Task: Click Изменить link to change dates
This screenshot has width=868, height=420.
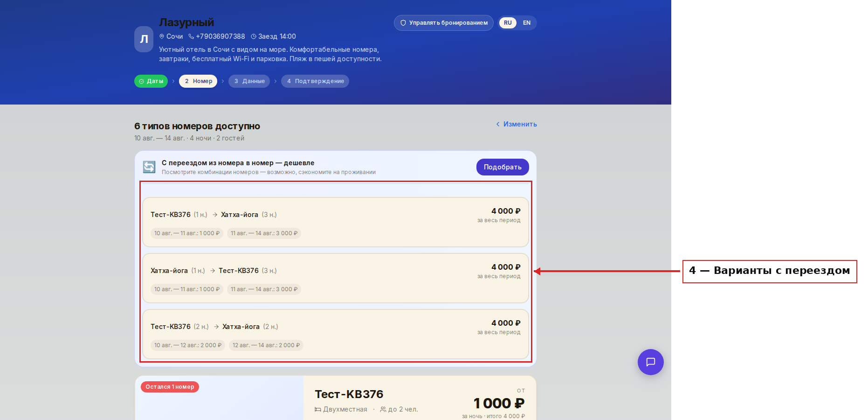Action: click(517, 124)
